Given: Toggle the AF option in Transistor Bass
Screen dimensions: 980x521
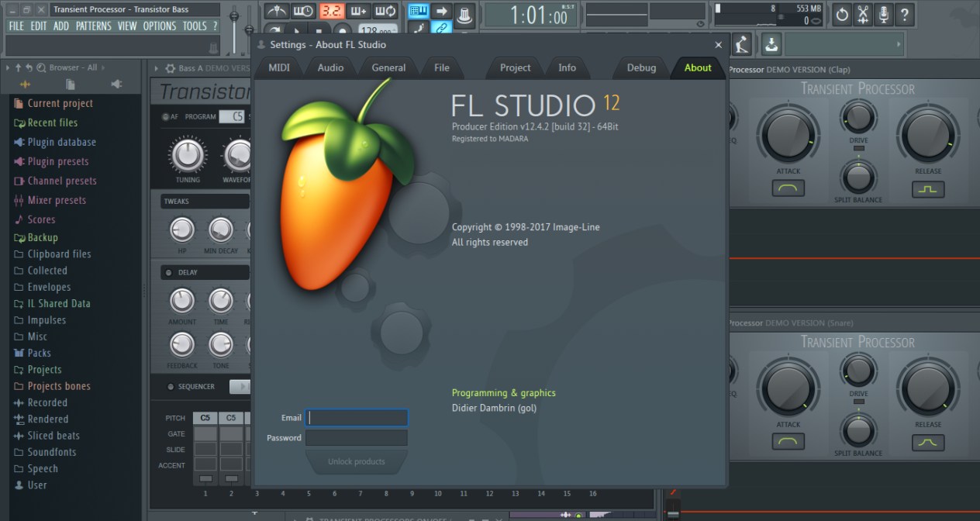Looking at the screenshot, I should point(165,117).
